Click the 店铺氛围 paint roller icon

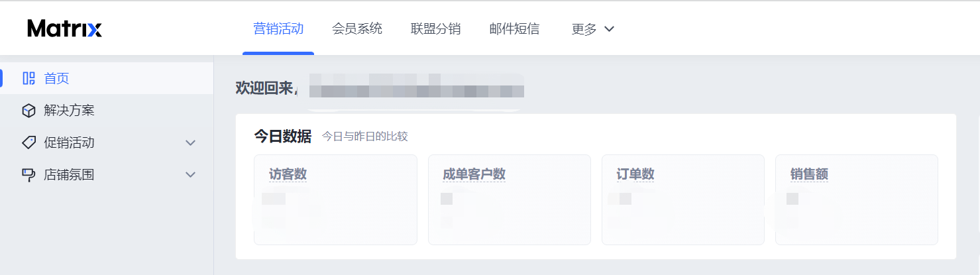coord(28,175)
